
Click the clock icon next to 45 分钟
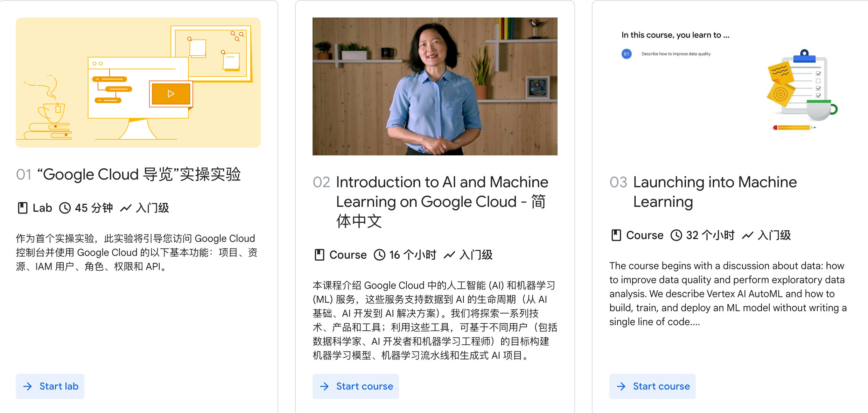tap(65, 208)
